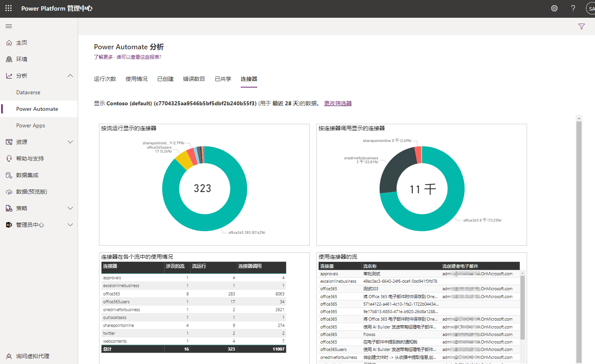This screenshot has width=595, height=364.
Task: Click the 资源 resources icon
Action: 9,142
